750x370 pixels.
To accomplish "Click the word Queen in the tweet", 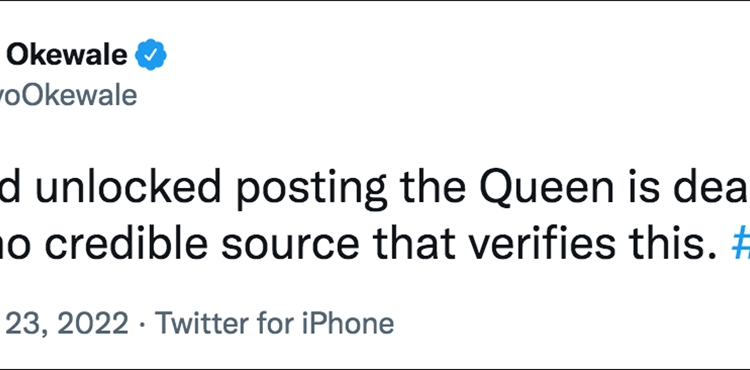I will click(x=547, y=186).
